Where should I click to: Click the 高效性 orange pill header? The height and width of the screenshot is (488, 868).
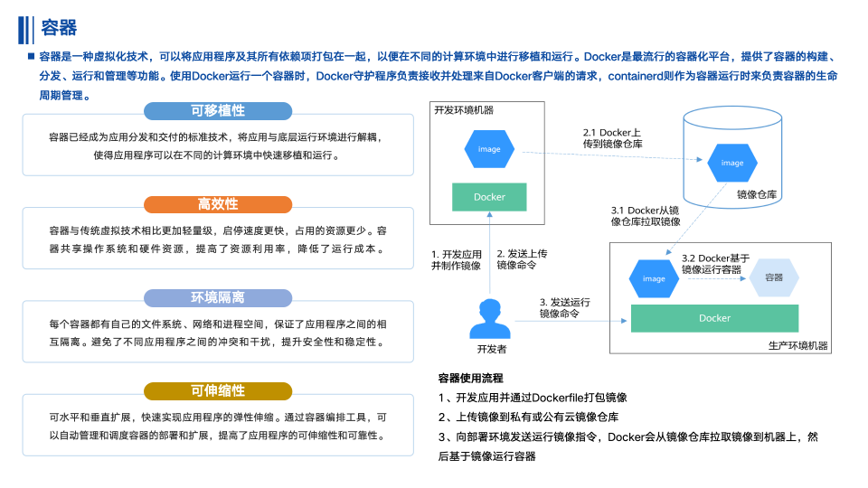[218, 204]
